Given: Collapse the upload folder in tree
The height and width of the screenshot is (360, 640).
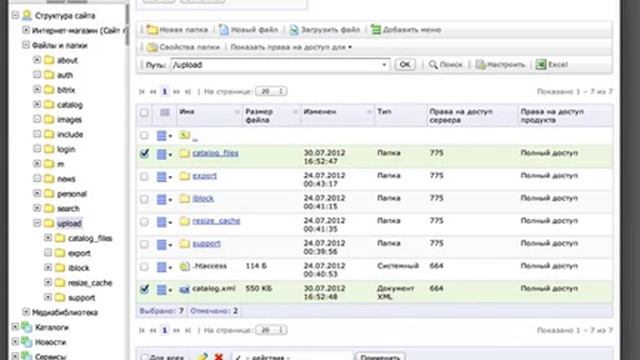Looking at the screenshot, I should point(37,223).
